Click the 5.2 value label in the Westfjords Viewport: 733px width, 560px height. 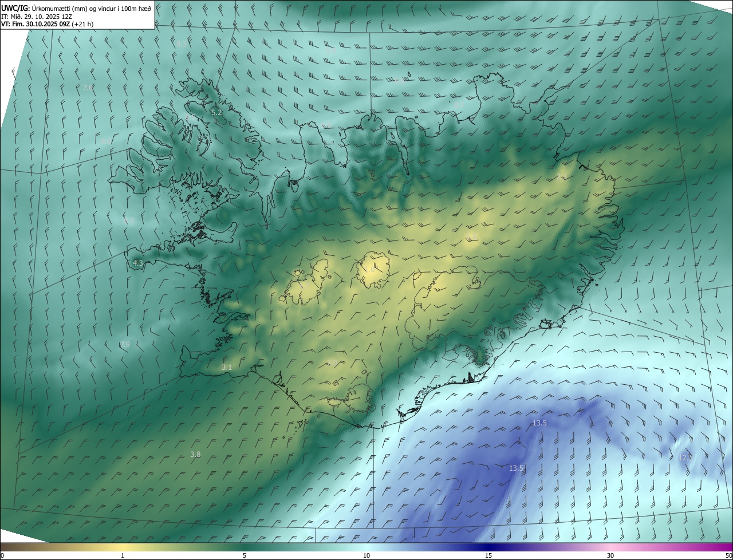click(216, 113)
